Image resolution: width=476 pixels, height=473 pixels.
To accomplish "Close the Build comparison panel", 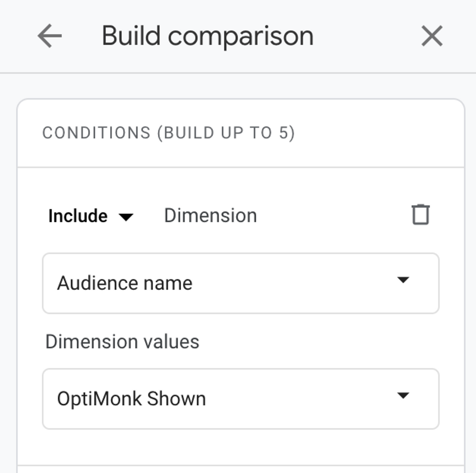I will click(432, 36).
